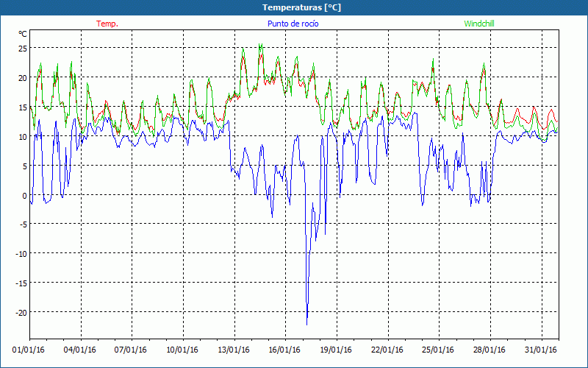Click the y-axis value 25

(23, 49)
